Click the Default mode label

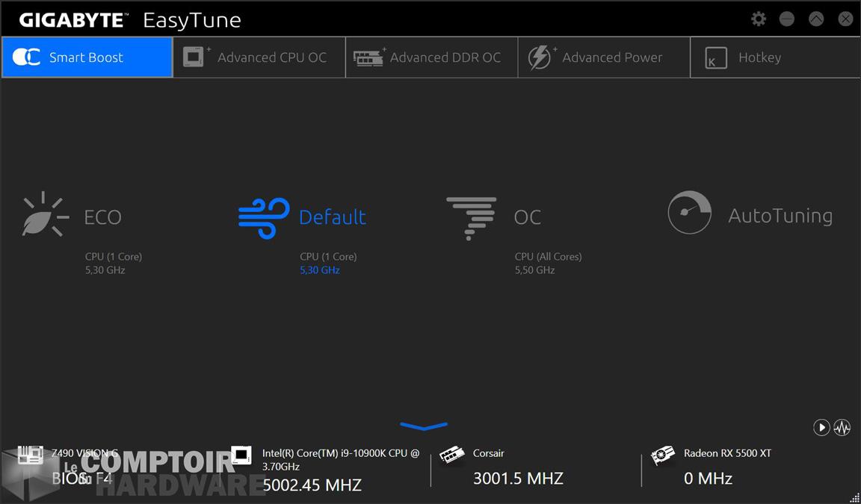click(x=332, y=217)
